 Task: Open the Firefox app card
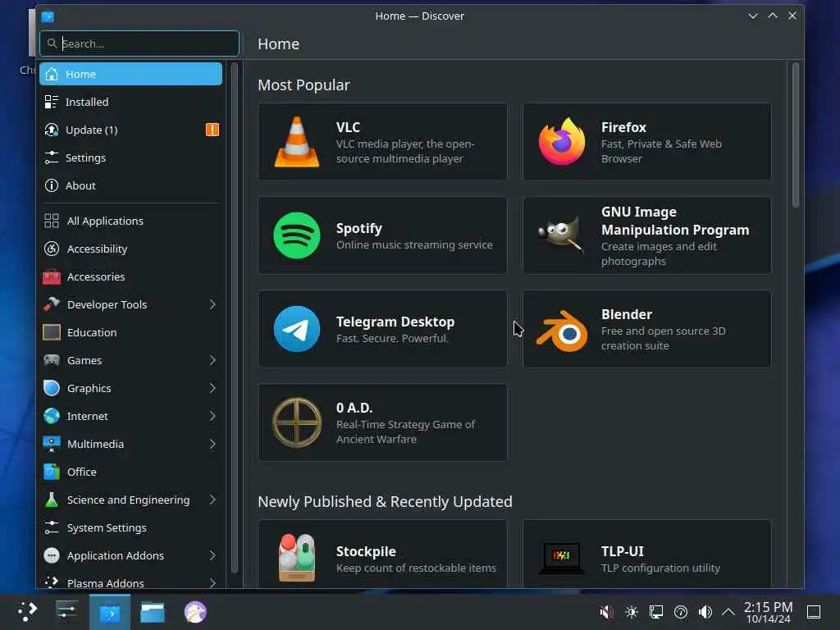(646, 142)
